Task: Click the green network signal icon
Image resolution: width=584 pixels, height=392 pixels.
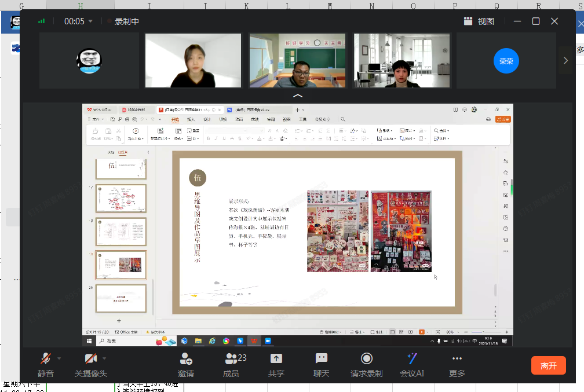Action: tap(41, 21)
